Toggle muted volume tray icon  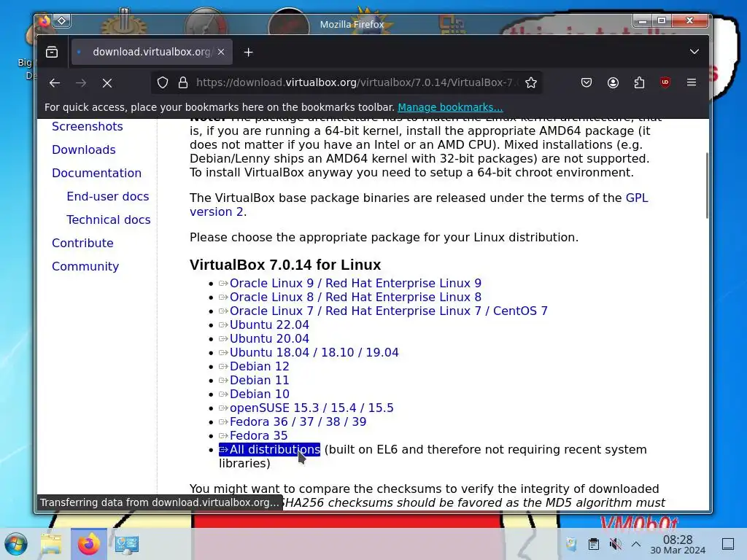pos(615,544)
